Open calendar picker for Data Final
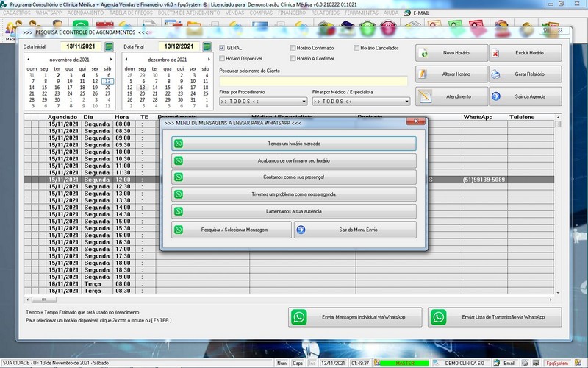This screenshot has height=368, width=588. [207, 46]
